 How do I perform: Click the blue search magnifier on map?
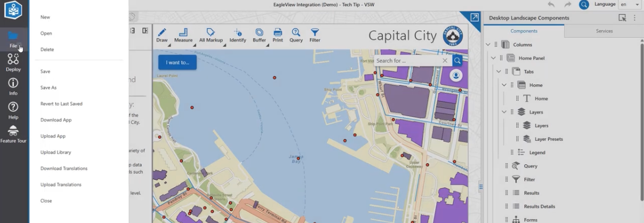point(457,60)
